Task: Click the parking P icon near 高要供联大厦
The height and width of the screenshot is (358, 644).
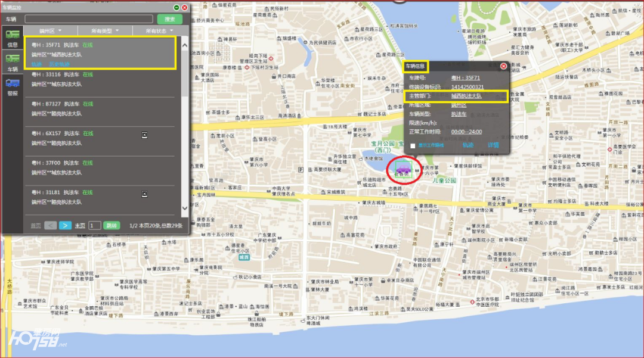Action: pyautogui.click(x=301, y=169)
